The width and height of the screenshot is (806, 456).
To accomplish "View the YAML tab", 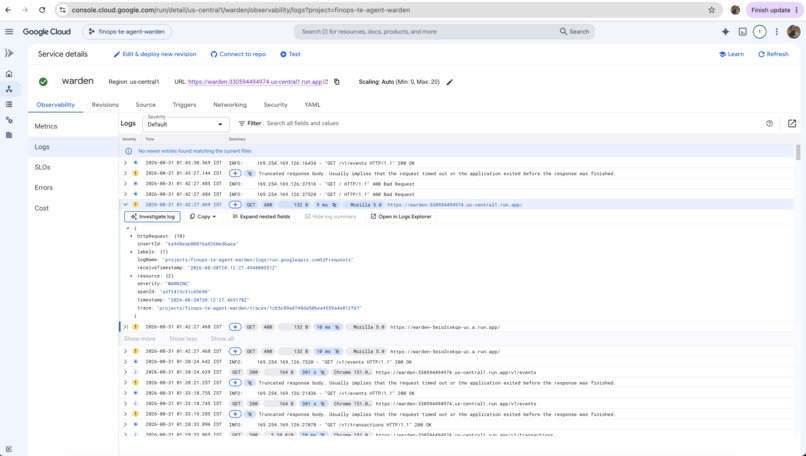I will [312, 104].
